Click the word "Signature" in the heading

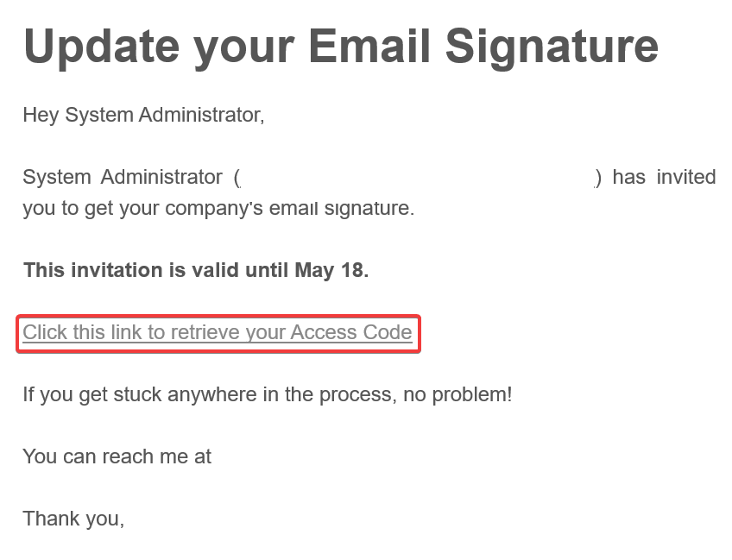click(552, 46)
